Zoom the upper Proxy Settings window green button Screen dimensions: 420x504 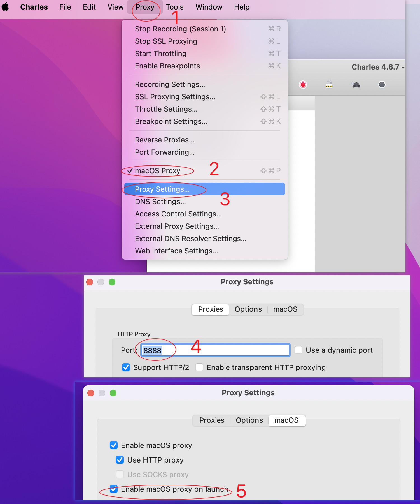pyautogui.click(x=112, y=282)
